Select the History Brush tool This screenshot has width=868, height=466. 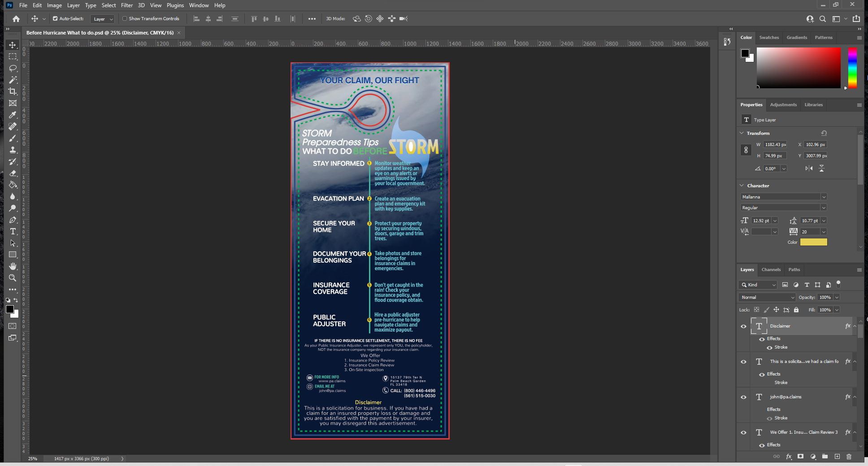(x=13, y=161)
